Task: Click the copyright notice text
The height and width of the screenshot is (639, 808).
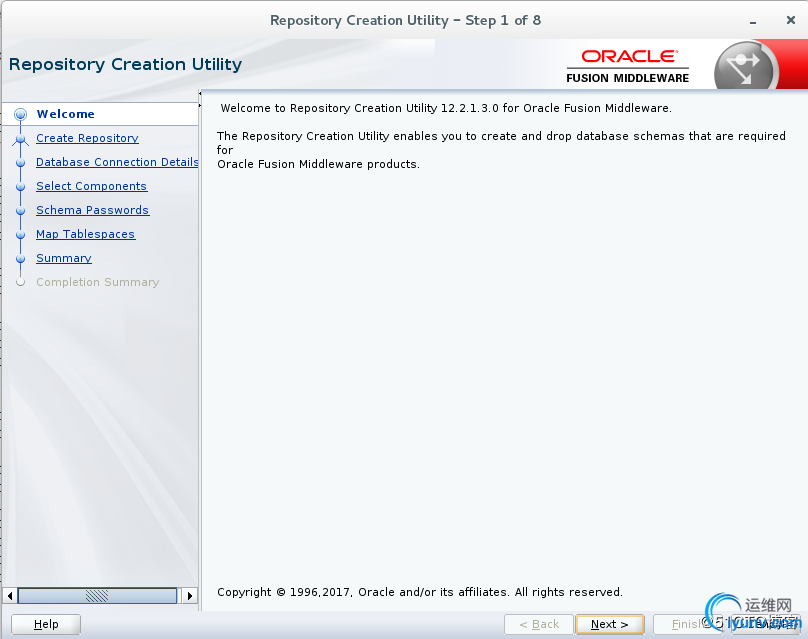Action: click(x=420, y=592)
